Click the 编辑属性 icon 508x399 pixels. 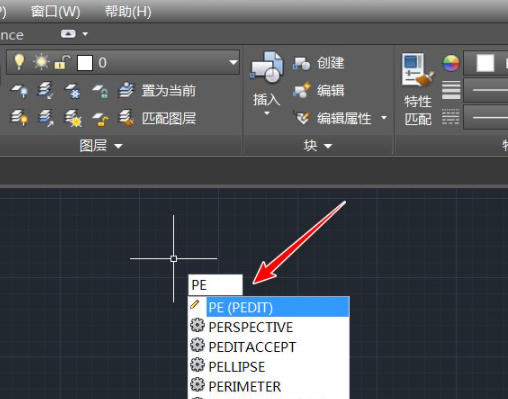click(x=302, y=118)
